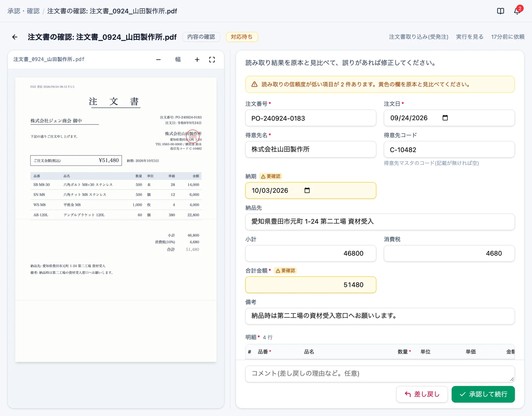
Task: Open the documentation book icon
Action: (500, 11)
